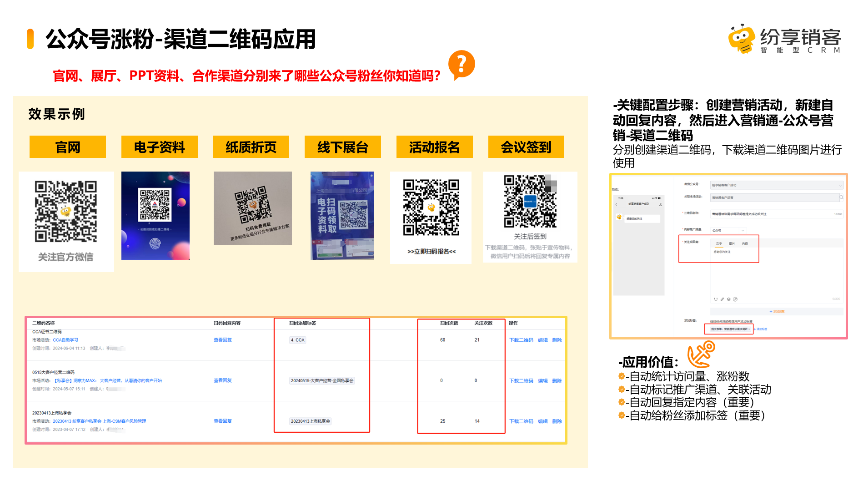Open 20230413 纷享客户私享会 activity link
The image size is (868, 486).
pyautogui.click(x=100, y=421)
